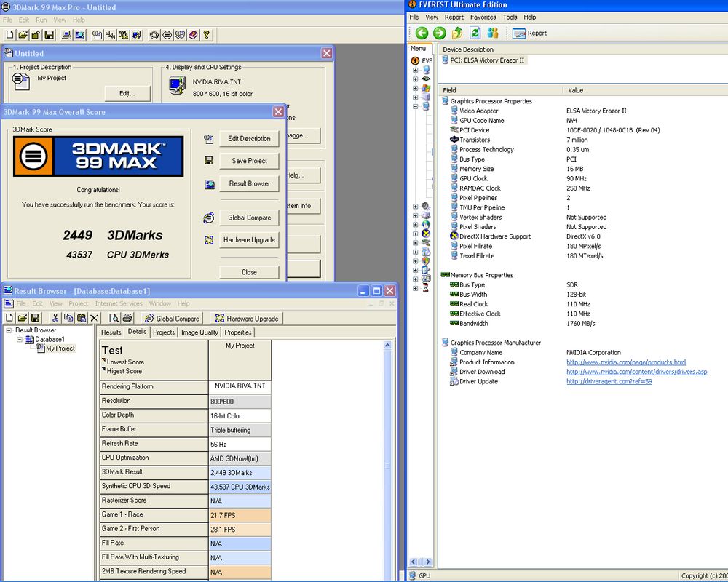Click the New document icon in 3DMark toolbar
This screenshot has width=728, height=582.
(9, 35)
